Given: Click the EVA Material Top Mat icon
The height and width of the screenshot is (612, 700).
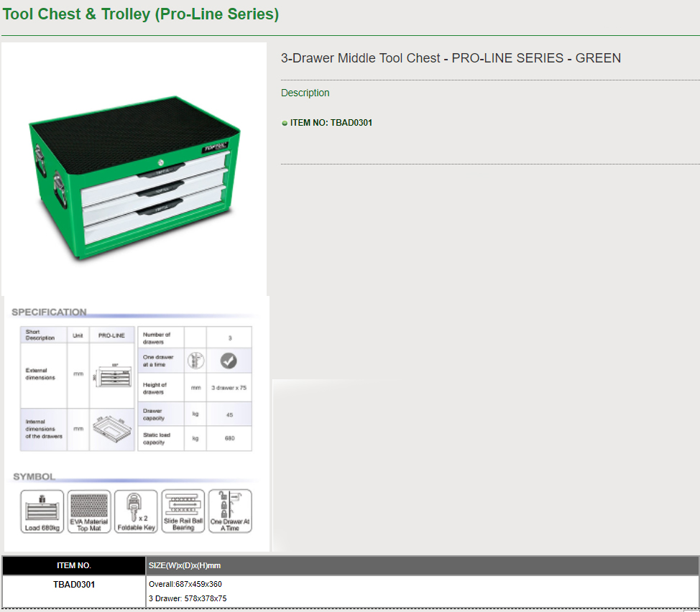Looking at the screenshot, I should [89, 511].
